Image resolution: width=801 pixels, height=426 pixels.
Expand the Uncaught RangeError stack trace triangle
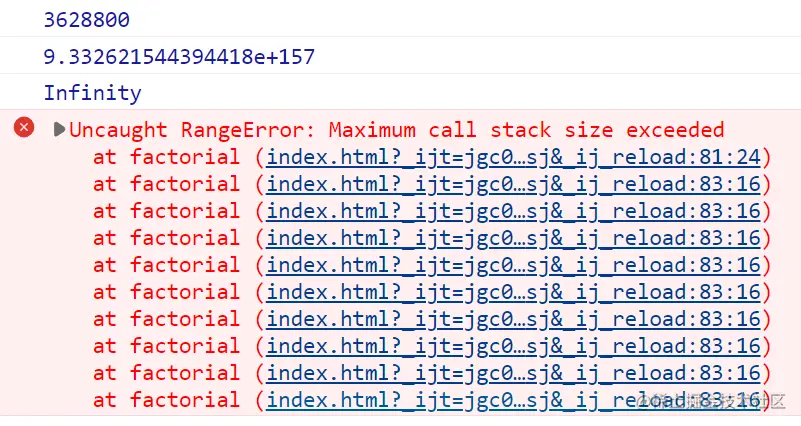pos(59,130)
